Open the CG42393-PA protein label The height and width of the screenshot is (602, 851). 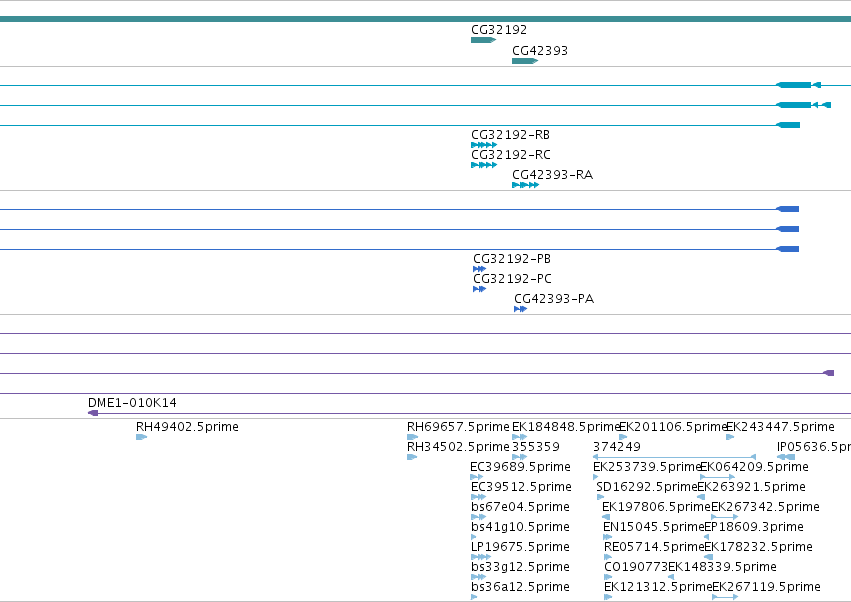tap(554, 299)
